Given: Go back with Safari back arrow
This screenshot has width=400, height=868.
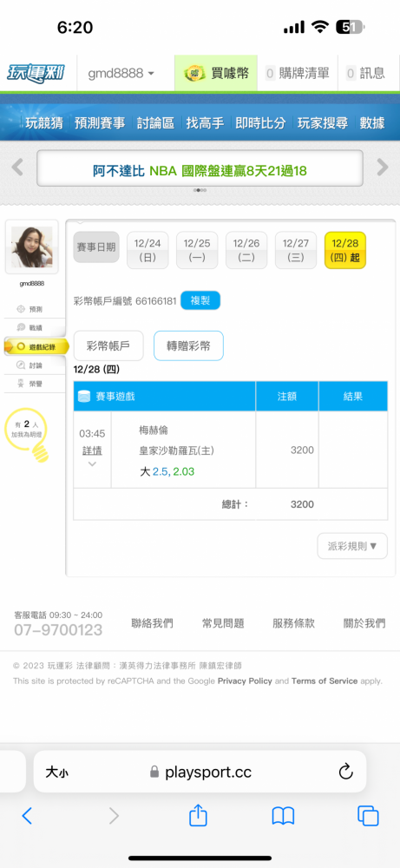Looking at the screenshot, I should (x=27, y=816).
